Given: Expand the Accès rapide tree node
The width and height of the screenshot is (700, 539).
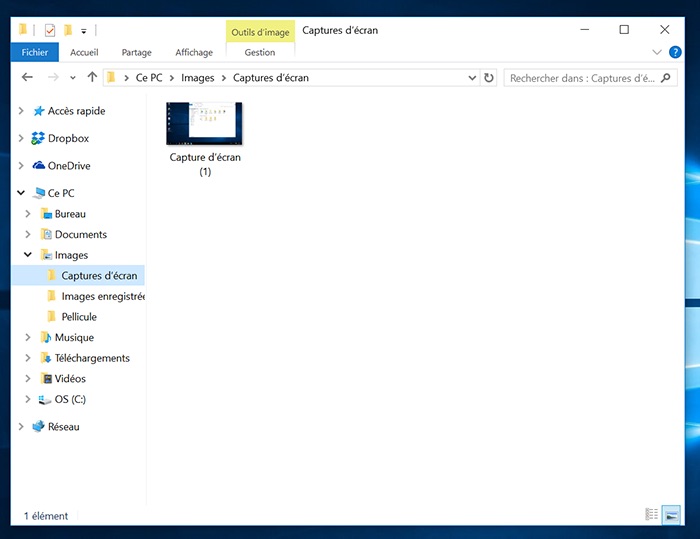Looking at the screenshot, I should (x=21, y=111).
